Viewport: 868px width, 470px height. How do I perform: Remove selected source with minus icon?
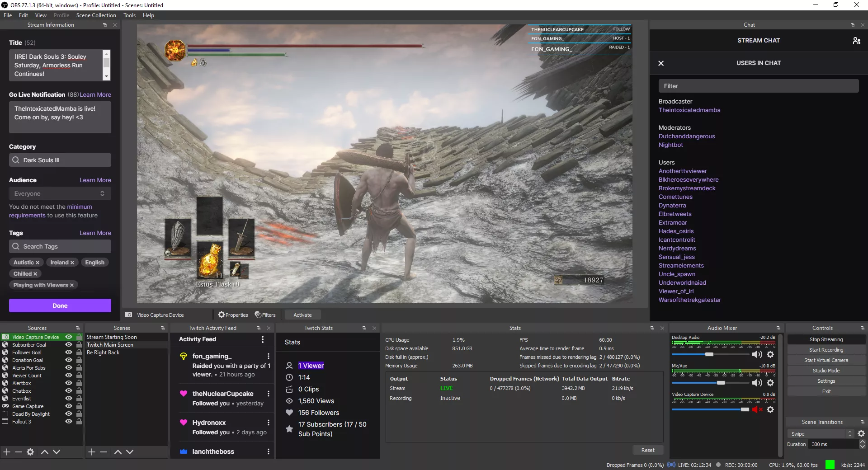coord(18,452)
